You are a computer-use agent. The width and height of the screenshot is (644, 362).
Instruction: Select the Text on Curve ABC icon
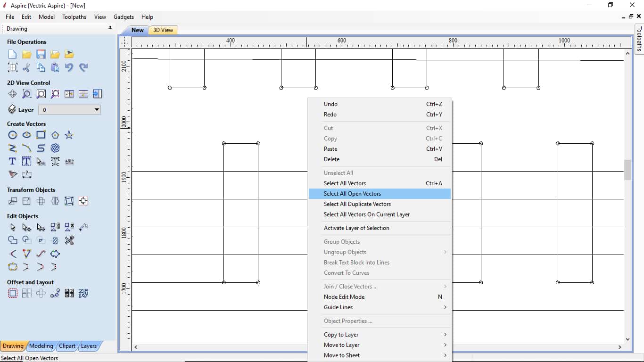pos(69,161)
